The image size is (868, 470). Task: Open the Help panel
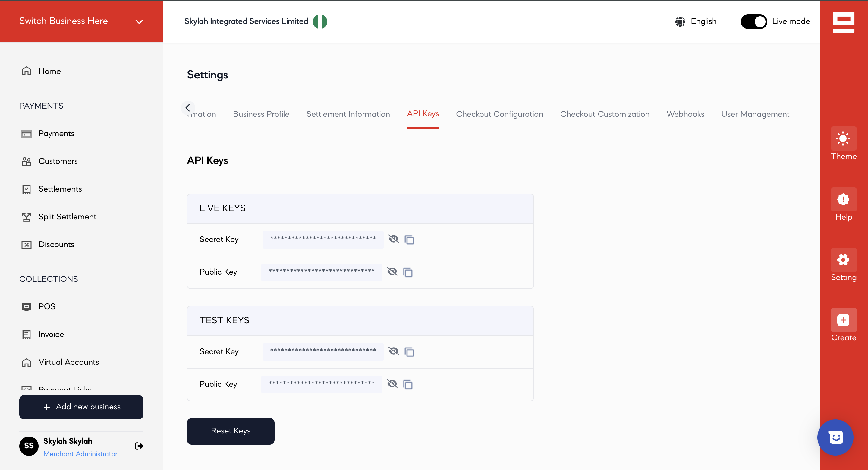pyautogui.click(x=843, y=204)
